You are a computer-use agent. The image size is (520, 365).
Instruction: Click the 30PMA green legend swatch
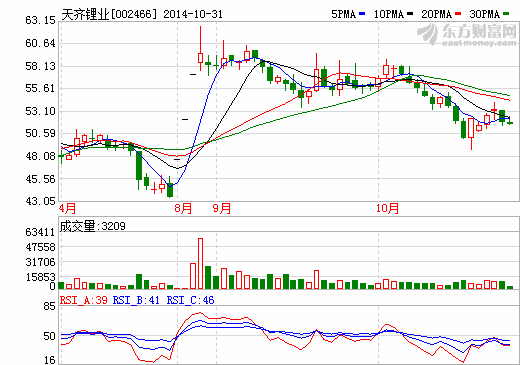506,14
